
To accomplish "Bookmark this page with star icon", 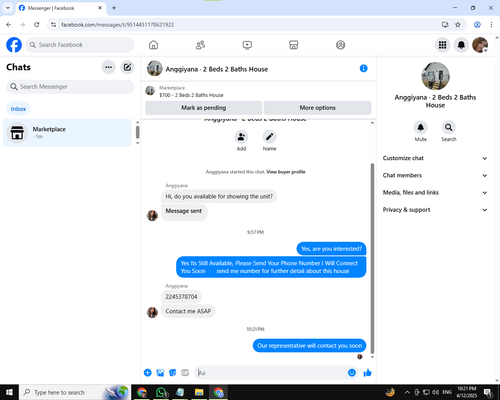I will tap(458, 25).
